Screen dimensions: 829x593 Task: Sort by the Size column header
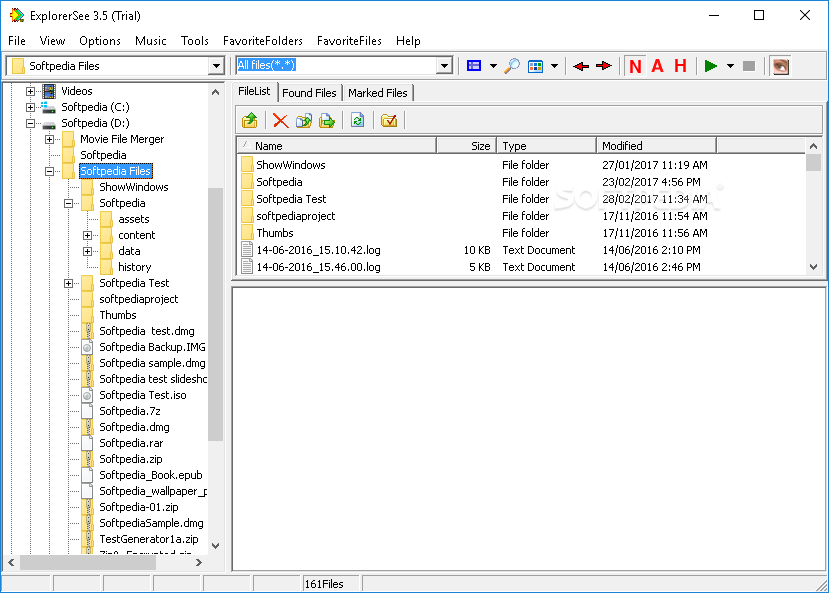pos(466,146)
